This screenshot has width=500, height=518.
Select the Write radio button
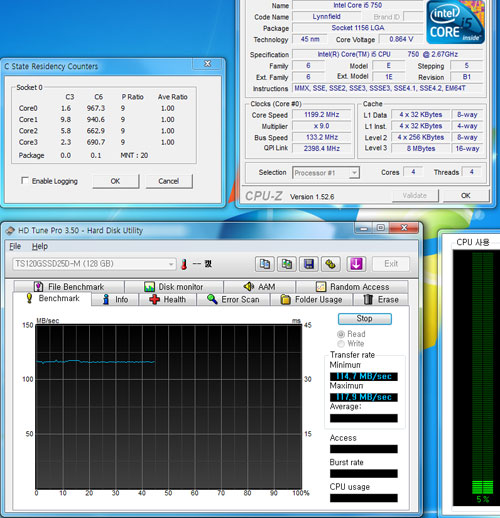click(x=341, y=344)
